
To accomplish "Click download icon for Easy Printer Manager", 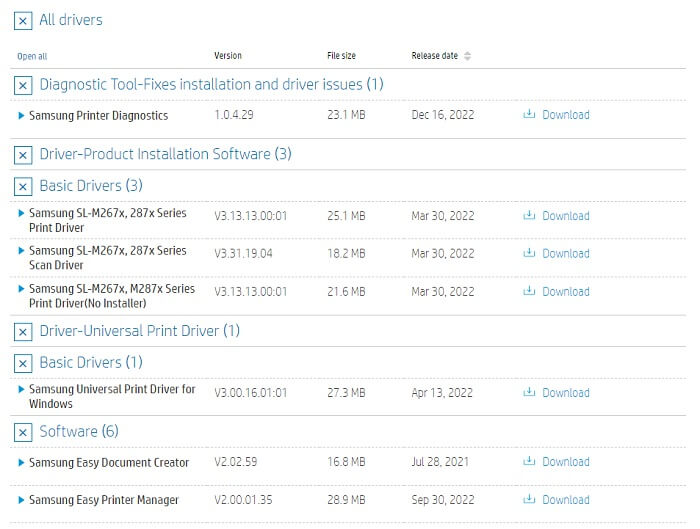I will click(529, 499).
